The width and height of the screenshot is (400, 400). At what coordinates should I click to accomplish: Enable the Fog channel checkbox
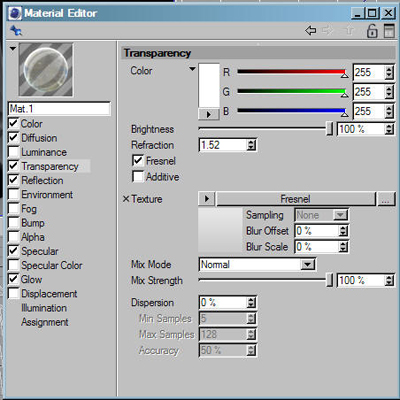13,208
